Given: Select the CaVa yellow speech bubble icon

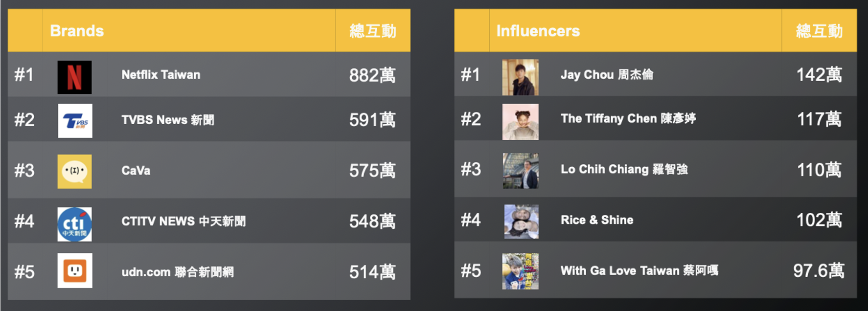Looking at the screenshot, I should pos(74,171).
